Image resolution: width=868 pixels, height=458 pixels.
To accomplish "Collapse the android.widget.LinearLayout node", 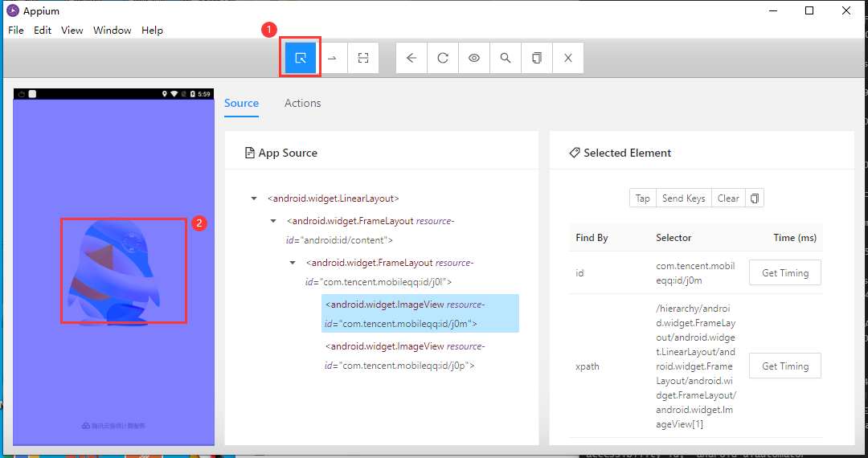I will tap(254, 198).
